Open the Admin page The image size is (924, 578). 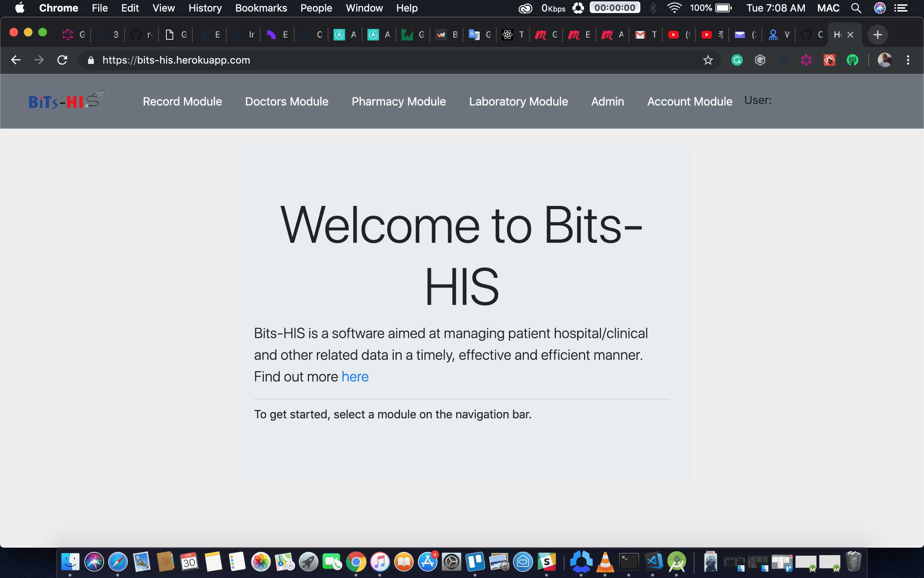[607, 101]
